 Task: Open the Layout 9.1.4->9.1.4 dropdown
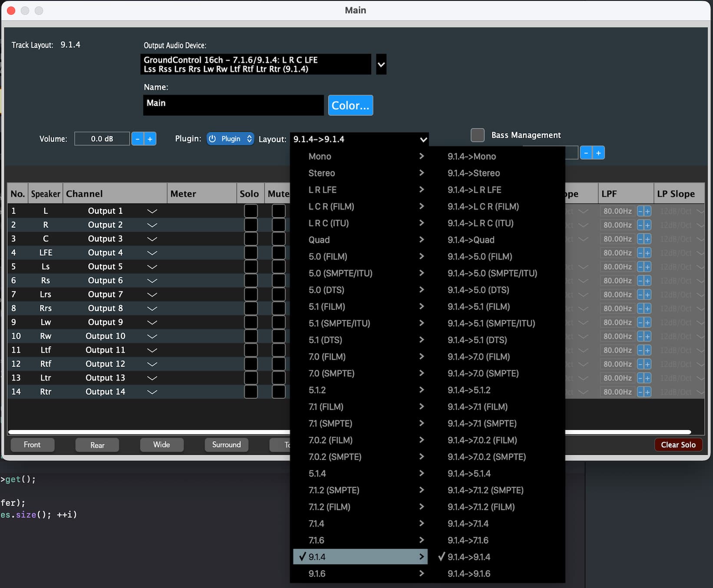(360, 139)
